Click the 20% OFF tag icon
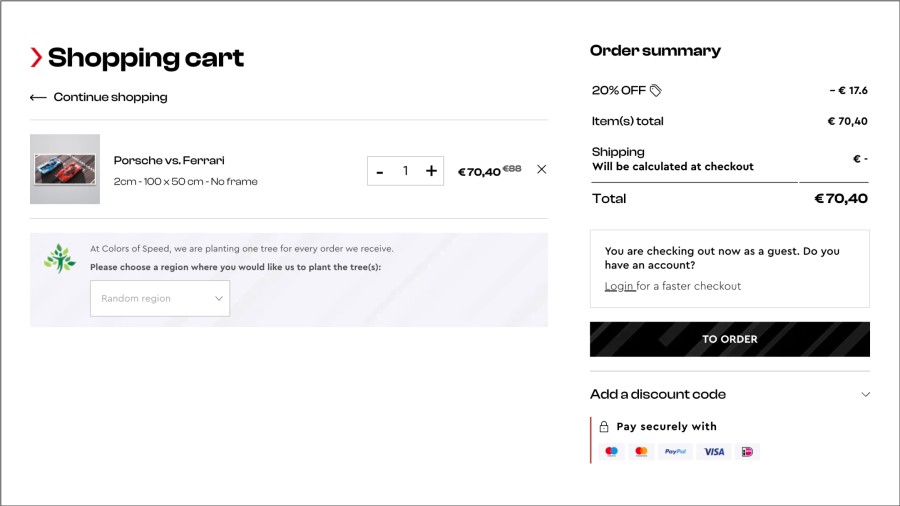The height and width of the screenshot is (506, 900). pos(656,90)
